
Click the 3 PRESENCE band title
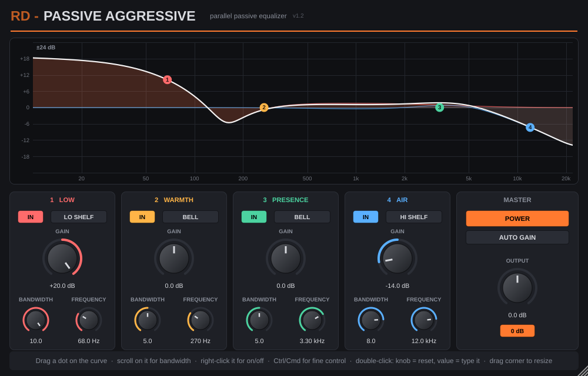[x=286, y=200]
